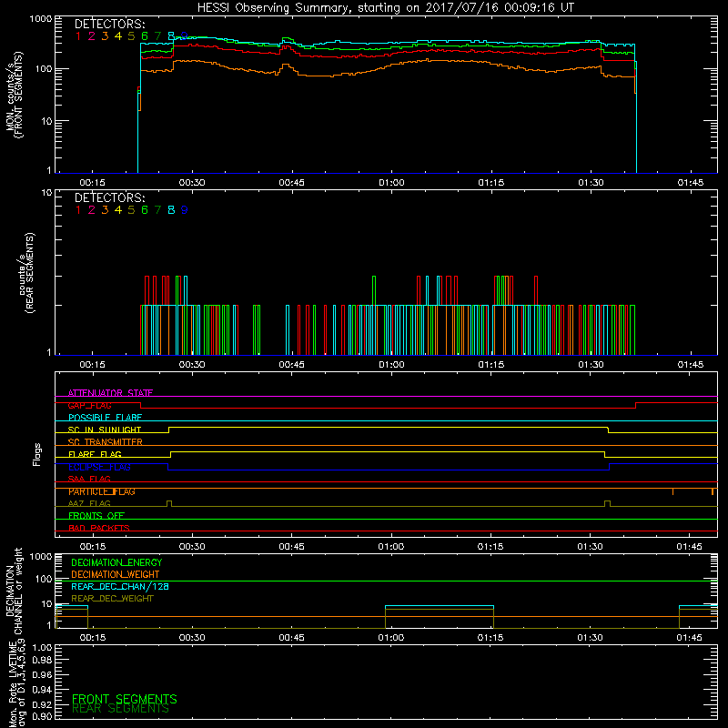This screenshot has width=728, height=728.
Task: Click the 01:30 tick label under rear segments panel
Action: click(x=591, y=365)
